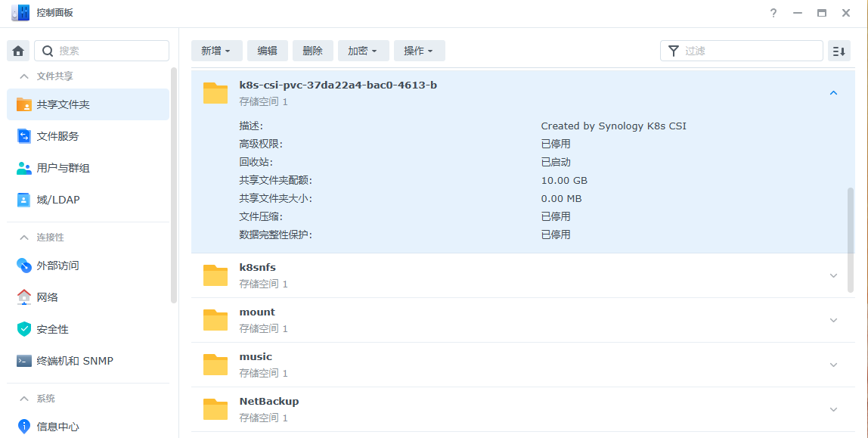Collapse the 连接性 sidebar section

tap(23, 238)
